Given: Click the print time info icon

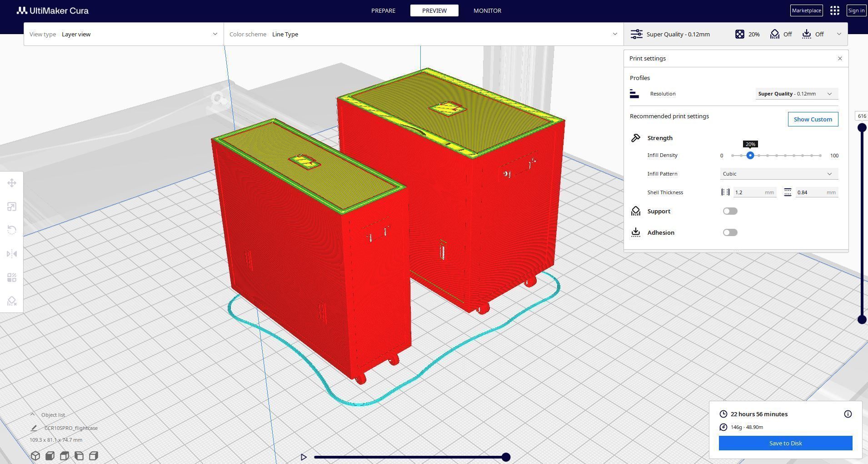Looking at the screenshot, I should click(x=848, y=414).
